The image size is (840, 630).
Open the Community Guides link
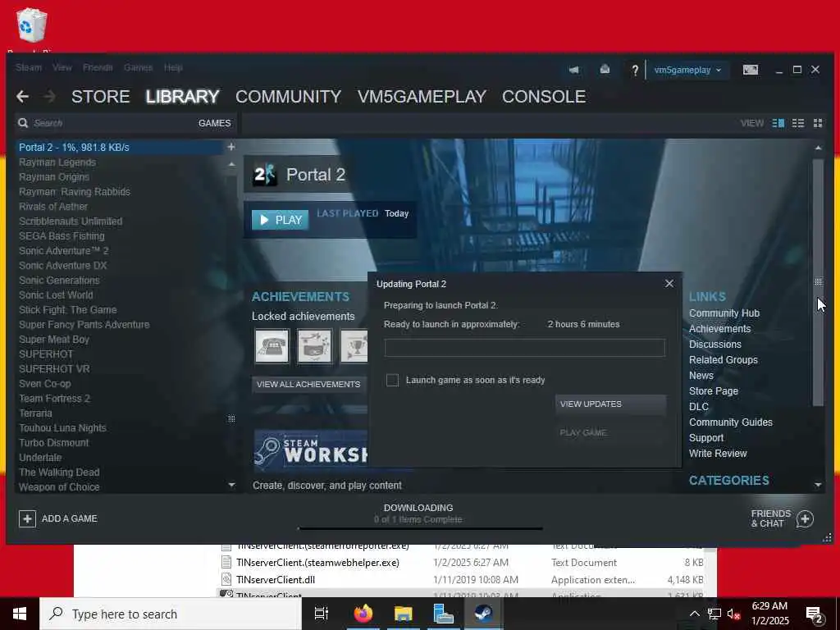(x=731, y=422)
